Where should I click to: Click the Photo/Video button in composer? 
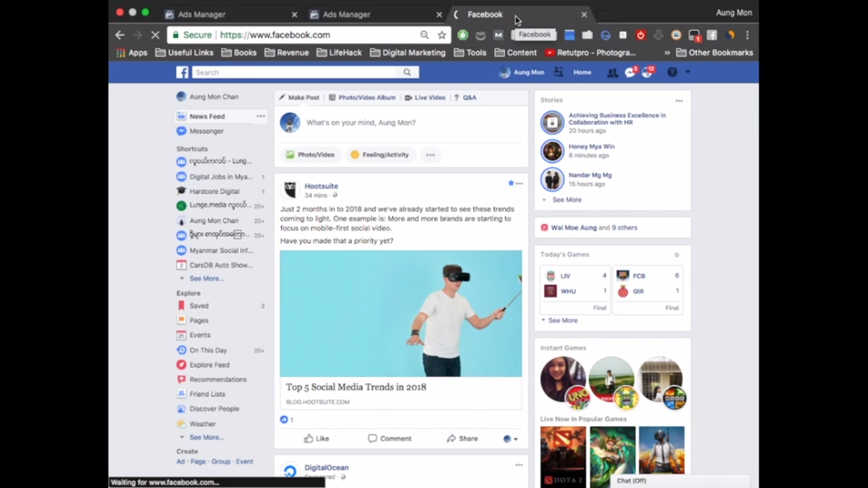coord(311,154)
